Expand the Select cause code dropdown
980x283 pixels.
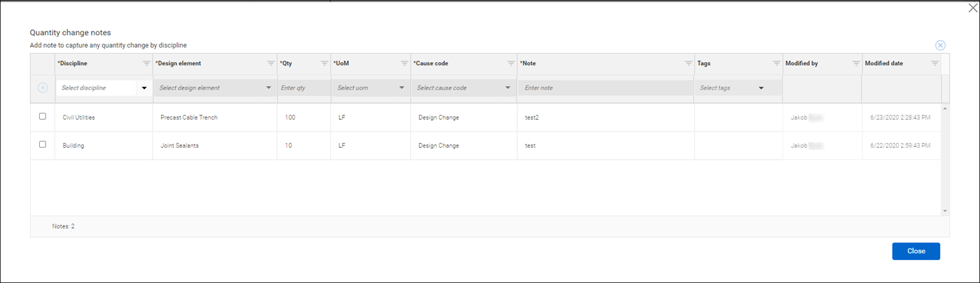tap(507, 88)
